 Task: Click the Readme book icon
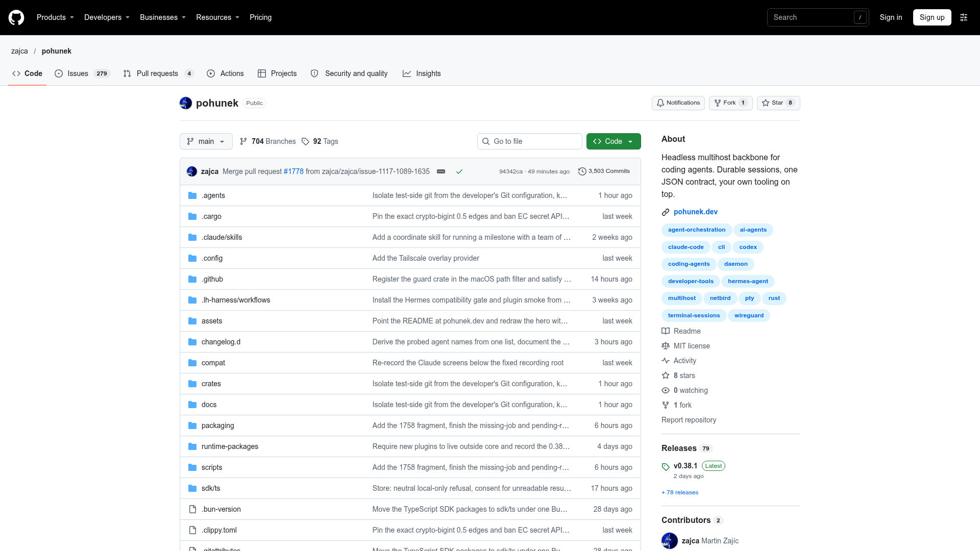(x=666, y=331)
